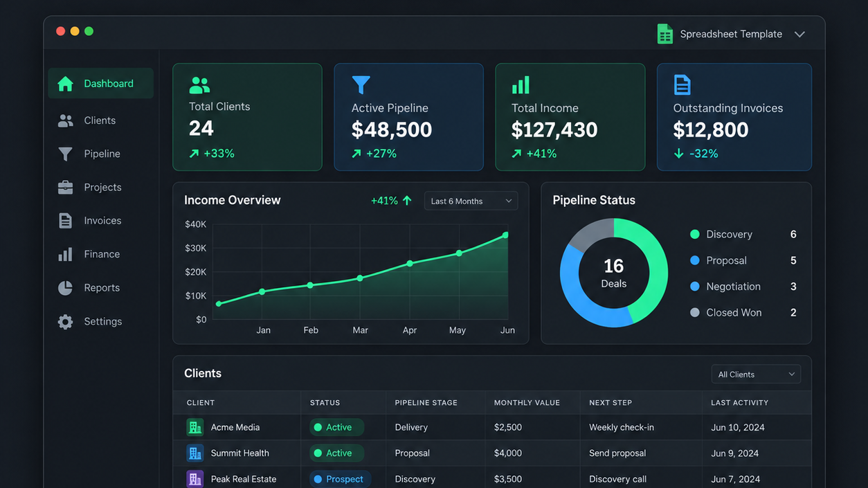Screen dimensions: 868x488
Task: Open the Projects briefcase icon
Action: coord(65,188)
